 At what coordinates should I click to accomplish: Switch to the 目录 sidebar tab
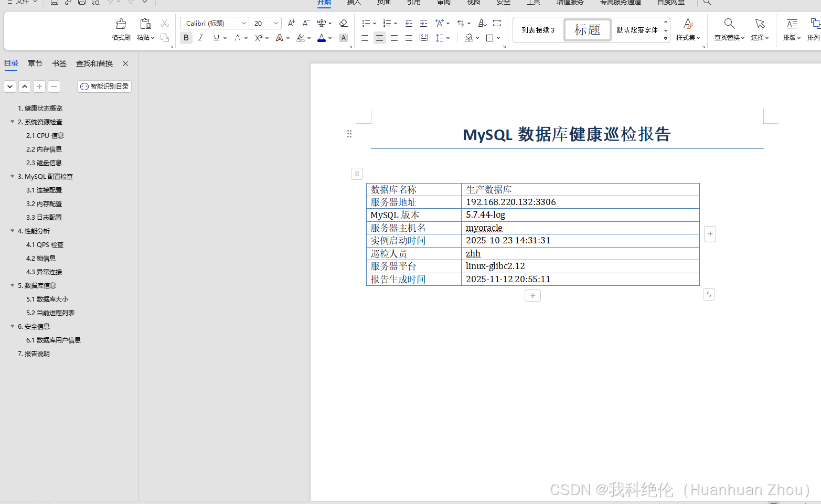point(11,63)
